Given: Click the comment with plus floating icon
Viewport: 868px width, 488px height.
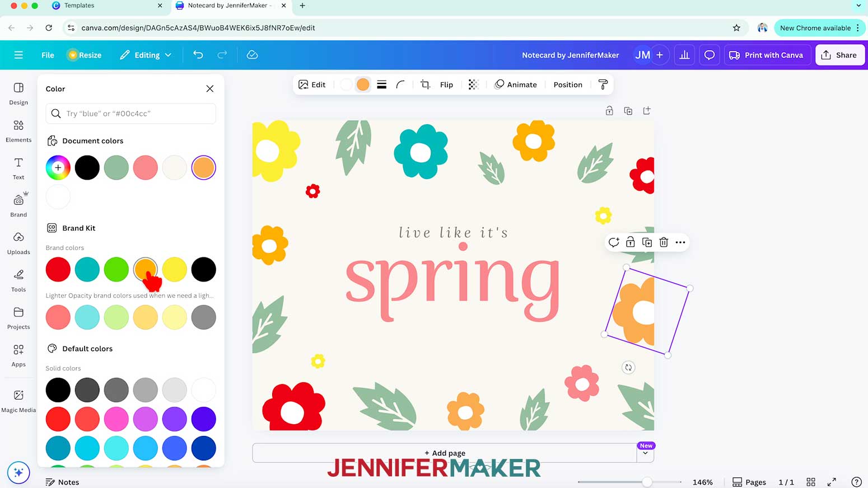Looking at the screenshot, I should coord(614,242).
